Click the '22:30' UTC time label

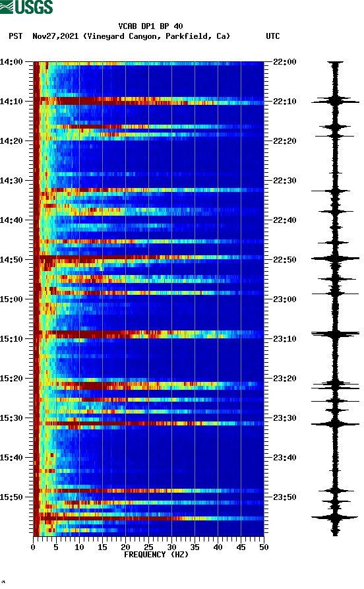click(x=285, y=180)
